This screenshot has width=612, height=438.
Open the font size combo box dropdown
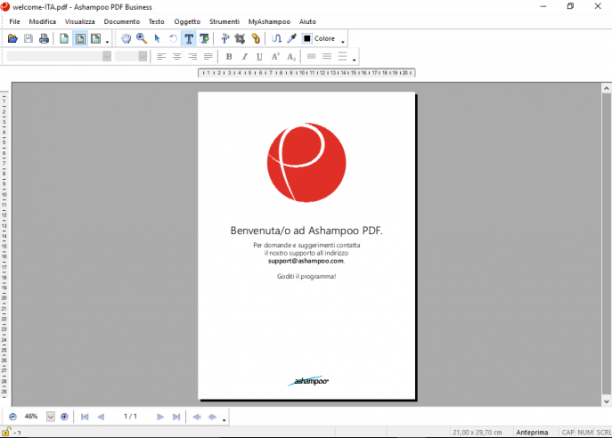143,57
